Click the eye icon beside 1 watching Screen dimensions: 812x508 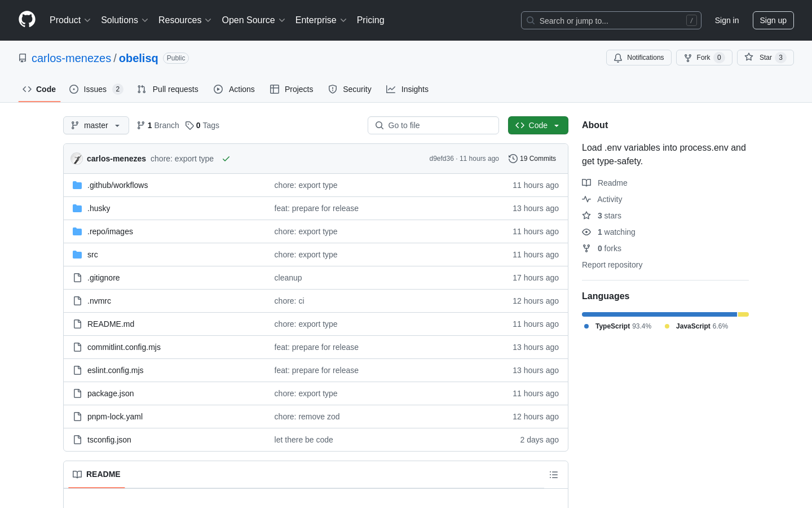click(x=586, y=232)
